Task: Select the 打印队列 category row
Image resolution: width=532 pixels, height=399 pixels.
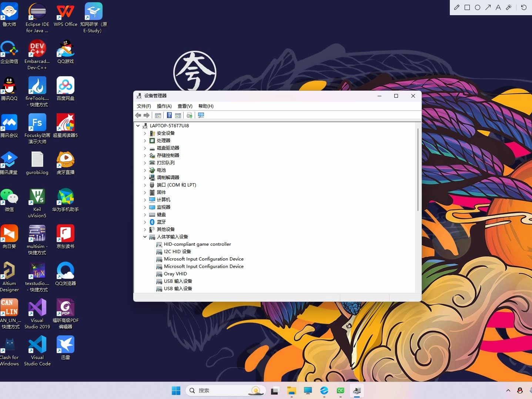Action: click(x=165, y=163)
